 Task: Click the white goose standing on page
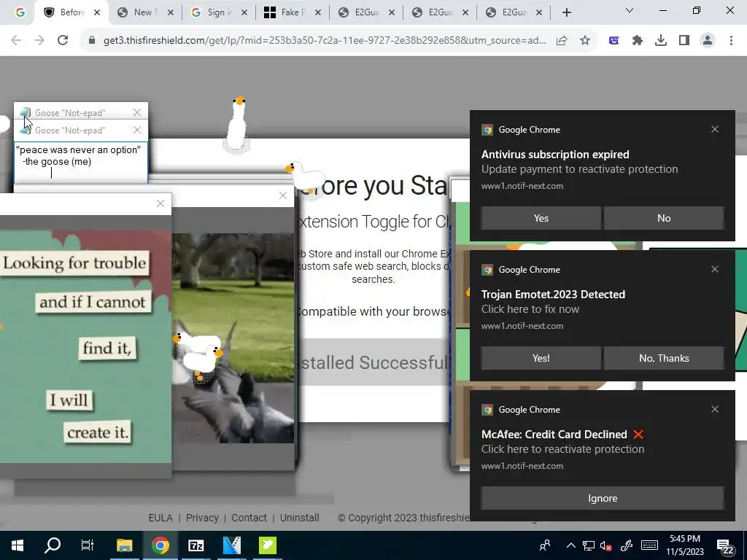(x=237, y=125)
